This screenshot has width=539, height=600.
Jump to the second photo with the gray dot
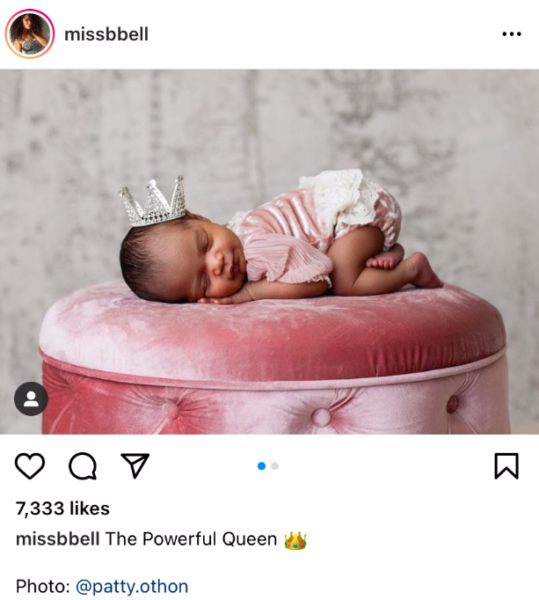(275, 466)
